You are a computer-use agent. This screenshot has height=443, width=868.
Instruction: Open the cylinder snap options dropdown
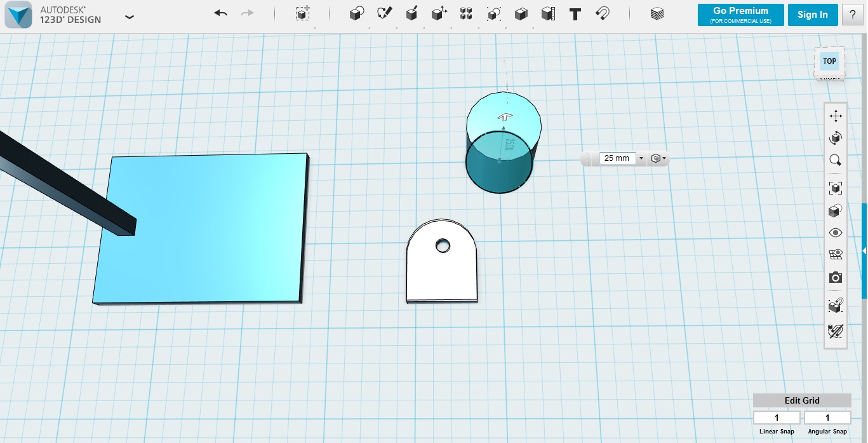[x=659, y=158]
